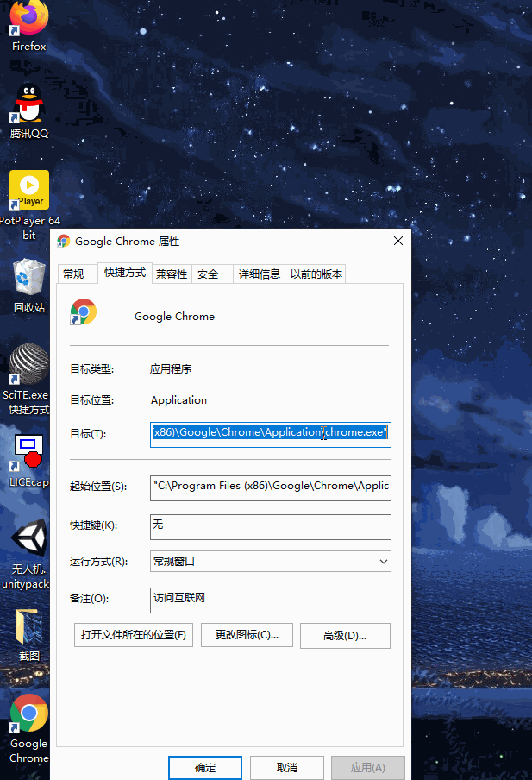The width and height of the screenshot is (532, 780).
Task: Select the LICEcap desktop icon
Action: point(28,461)
